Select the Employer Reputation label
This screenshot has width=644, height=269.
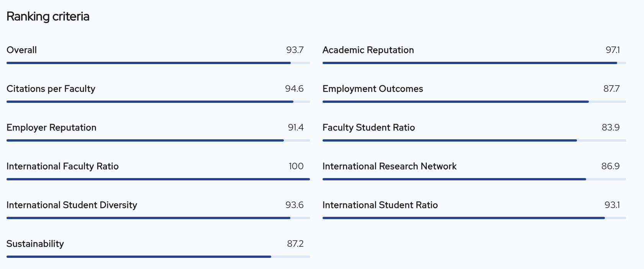coord(51,127)
